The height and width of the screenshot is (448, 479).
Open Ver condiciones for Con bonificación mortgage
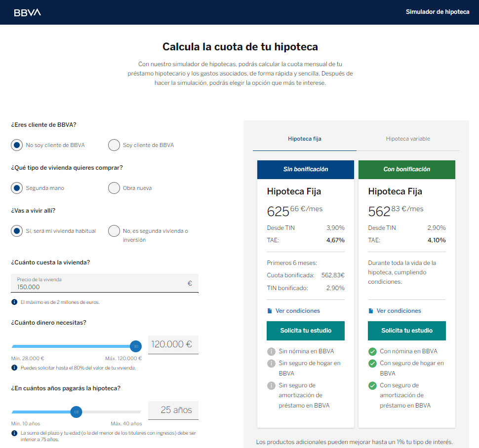pos(399,311)
